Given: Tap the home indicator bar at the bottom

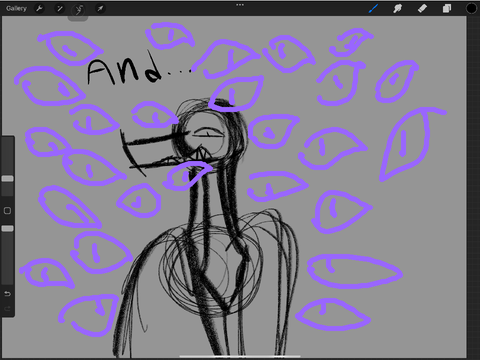Looking at the screenshot, I should pos(240,356).
